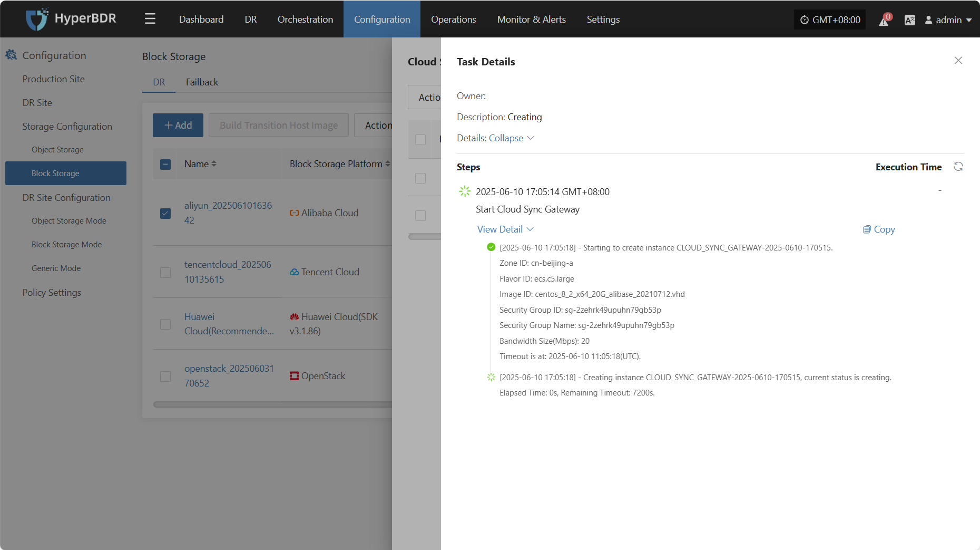Click the Execution Time column header
980x550 pixels.
pyautogui.click(x=908, y=167)
